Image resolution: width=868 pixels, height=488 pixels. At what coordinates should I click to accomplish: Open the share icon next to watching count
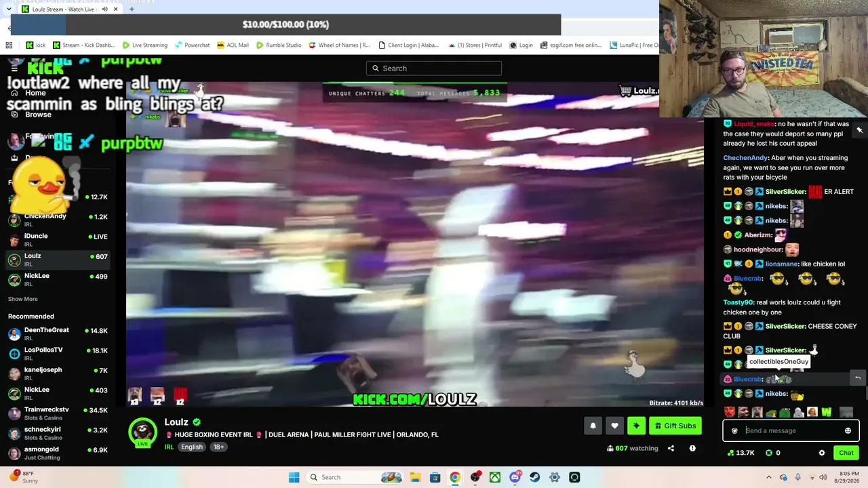pyautogui.click(x=671, y=448)
